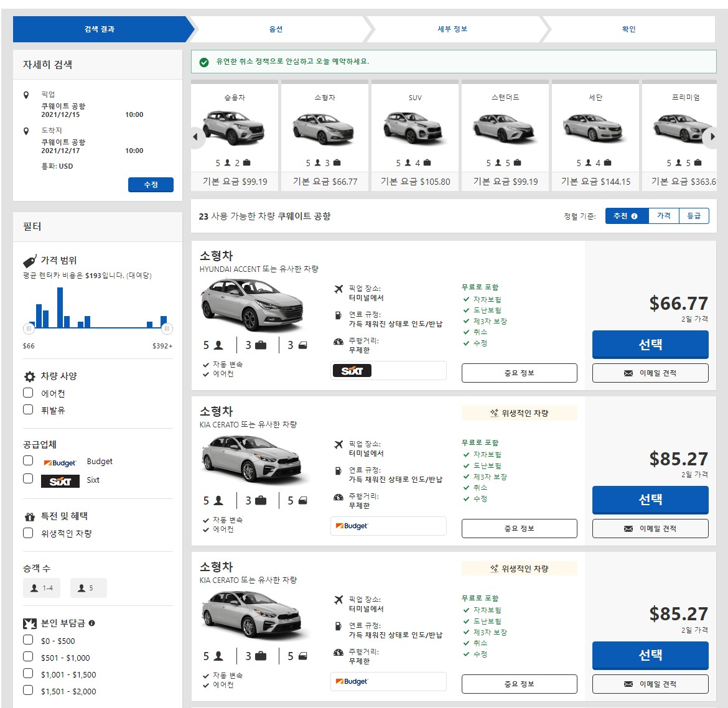Open 중요 정보 for last Kia Cerato
Image resolution: width=728 pixels, height=708 pixels.
pyautogui.click(x=520, y=684)
